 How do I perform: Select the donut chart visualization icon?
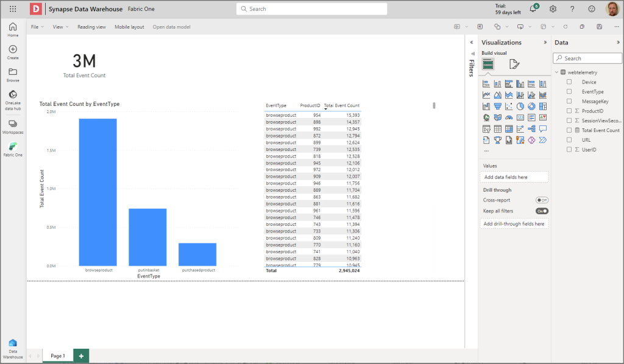click(x=531, y=106)
